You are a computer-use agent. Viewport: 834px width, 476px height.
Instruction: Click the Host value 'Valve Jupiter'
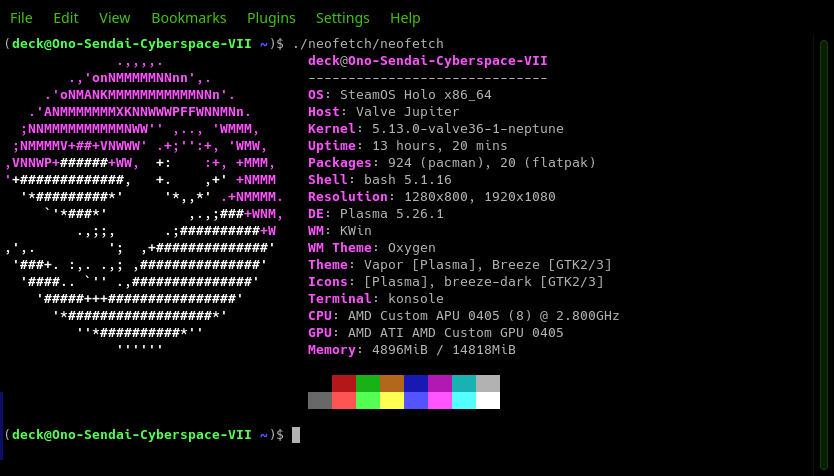(407, 112)
